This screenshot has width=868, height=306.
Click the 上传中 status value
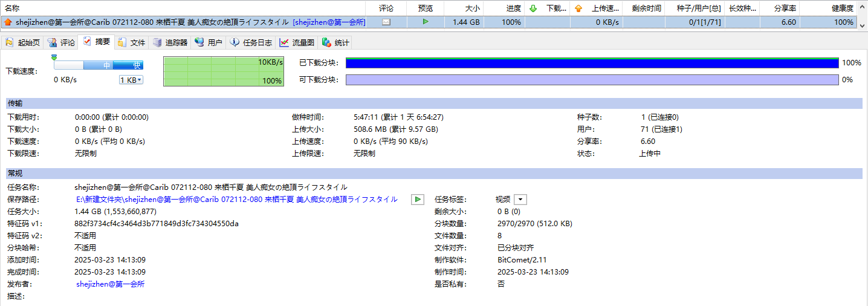(650, 154)
